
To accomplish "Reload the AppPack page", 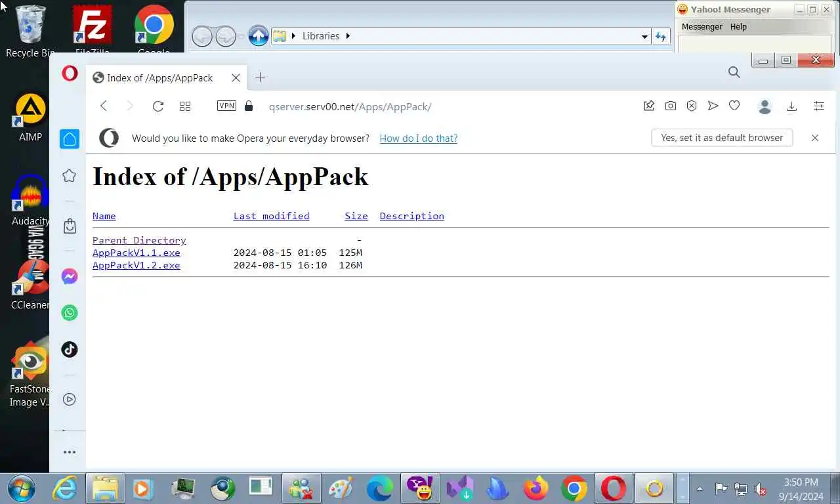I will point(157,106).
